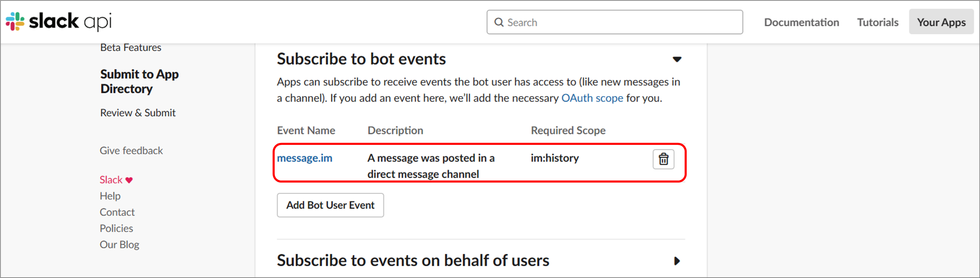Viewport: 980px width, 278px height.
Task: Click the Slack API logo
Action: coord(58,21)
